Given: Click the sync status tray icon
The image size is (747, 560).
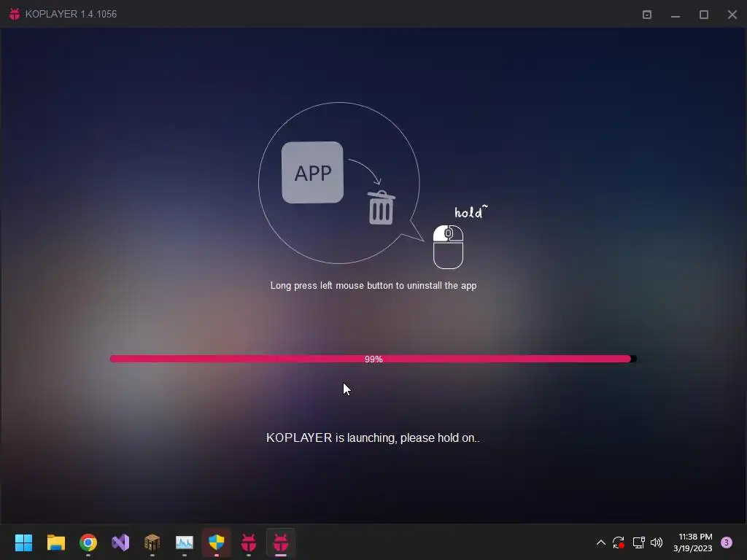Looking at the screenshot, I should pyautogui.click(x=619, y=542).
